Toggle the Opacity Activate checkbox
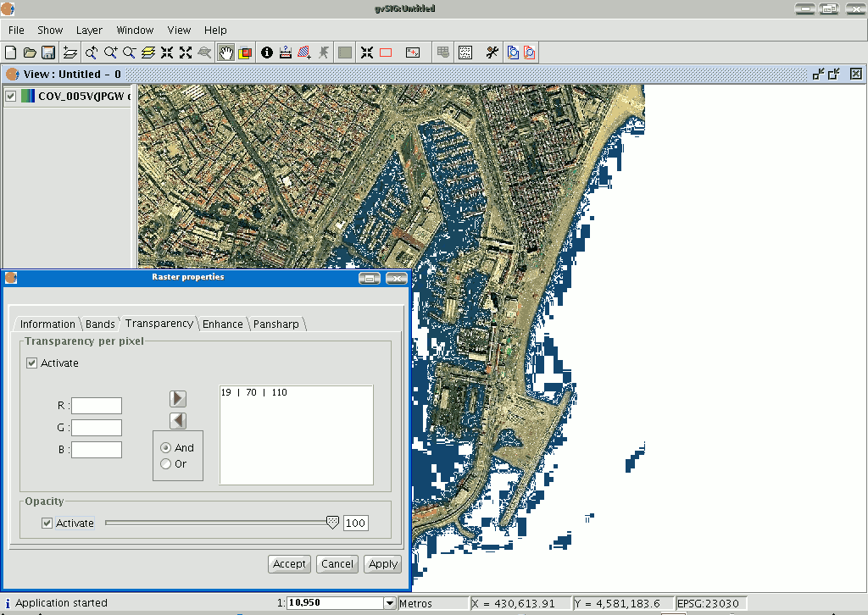The height and width of the screenshot is (615, 868). [x=47, y=524]
